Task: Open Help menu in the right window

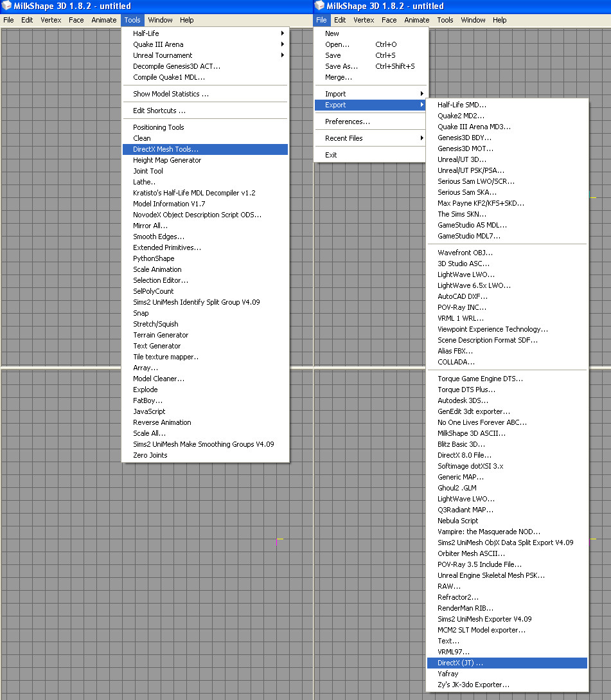Action: click(x=499, y=20)
